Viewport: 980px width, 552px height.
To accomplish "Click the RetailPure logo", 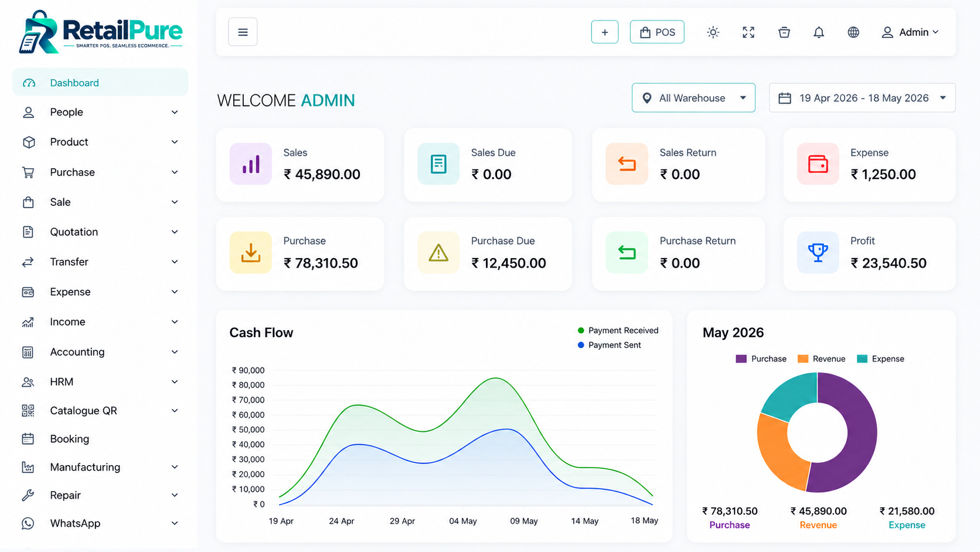I will pyautogui.click(x=101, y=32).
